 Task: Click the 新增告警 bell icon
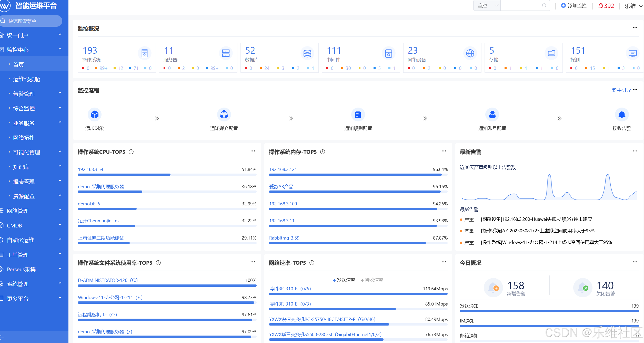pos(493,288)
